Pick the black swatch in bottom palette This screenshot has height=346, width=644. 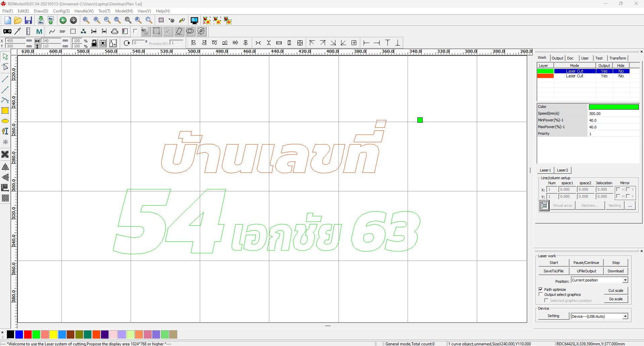click(x=10, y=334)
